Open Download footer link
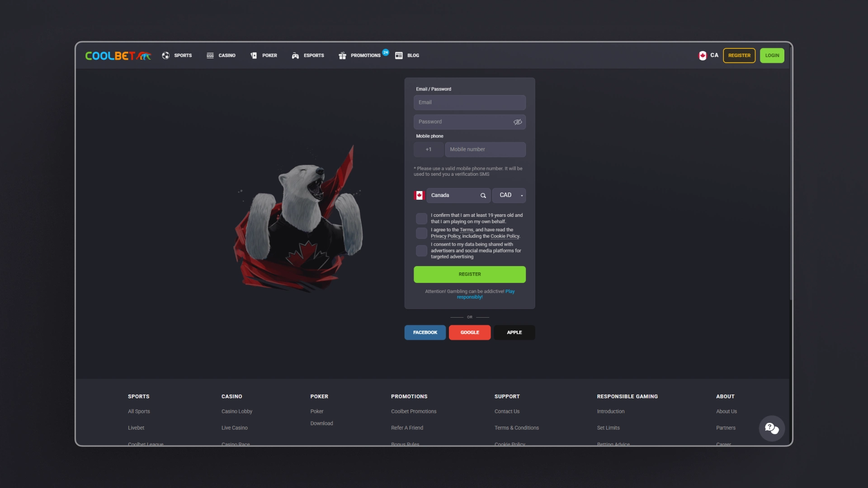The width and height of the screenshot is (868, 488). pyautogui.click(x=322, y=423)
